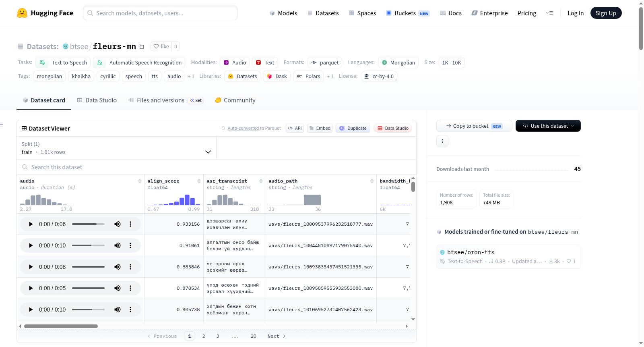Play audio in the 0.878534 row

pos(31,288)
